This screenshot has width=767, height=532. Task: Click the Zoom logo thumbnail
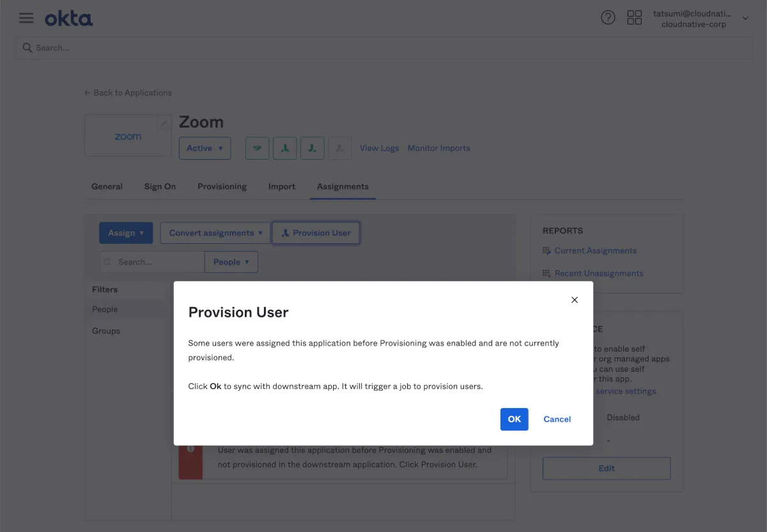[x=128, y=136]
